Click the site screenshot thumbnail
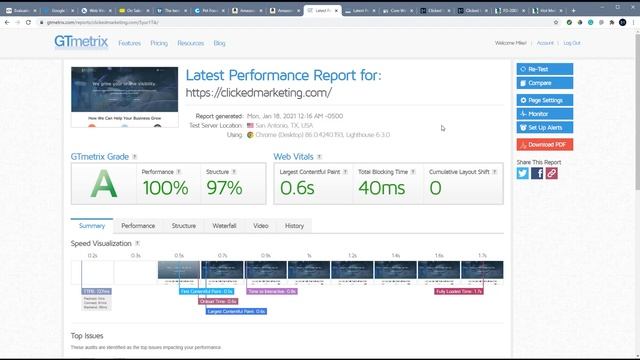The height and width of the screenshot is (360, 640). point(124,97)
